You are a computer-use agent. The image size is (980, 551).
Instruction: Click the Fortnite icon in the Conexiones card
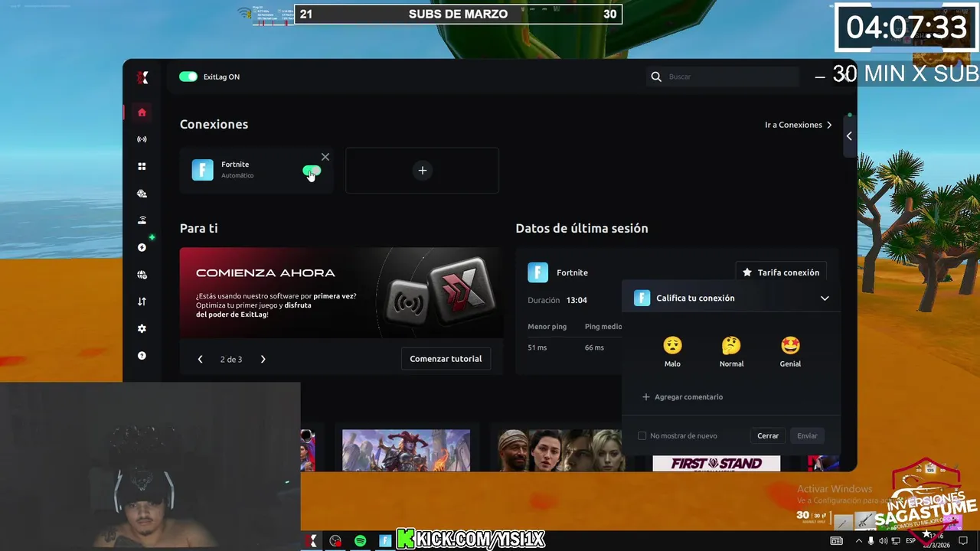pyautogui.click(x=202, y=170)
